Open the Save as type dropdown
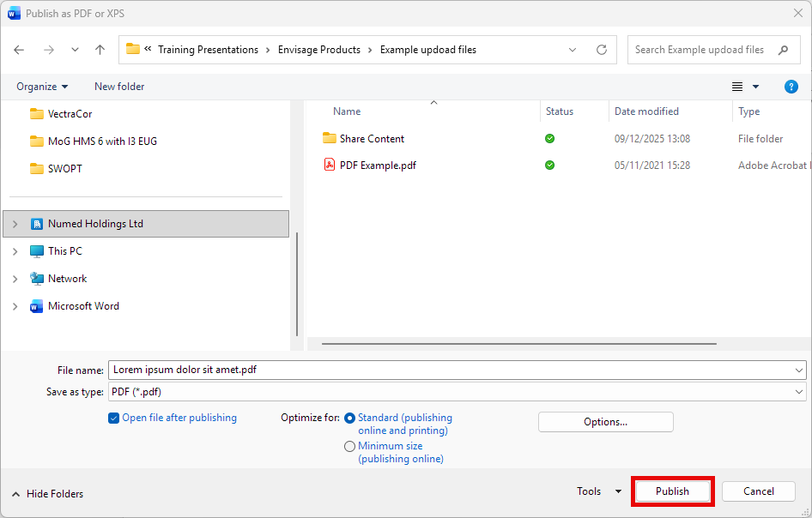Viewport: 812px width, 518px height. [799, 392]
